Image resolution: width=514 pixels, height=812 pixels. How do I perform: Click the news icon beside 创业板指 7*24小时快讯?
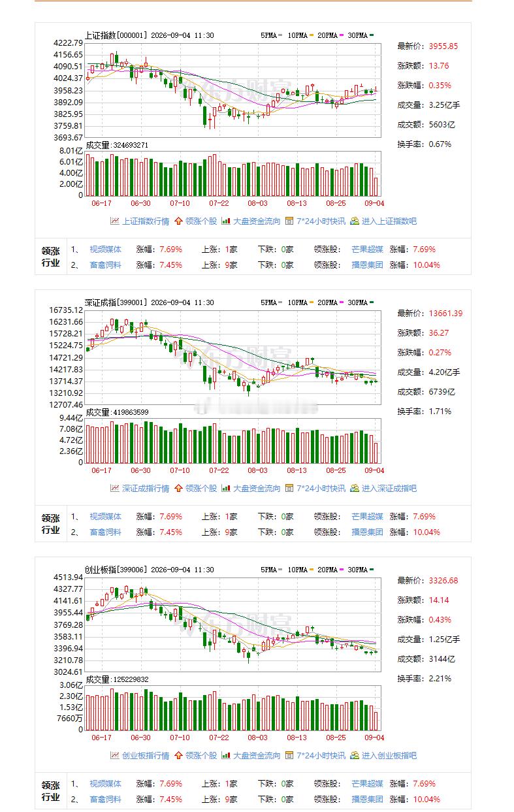(289, 755)
